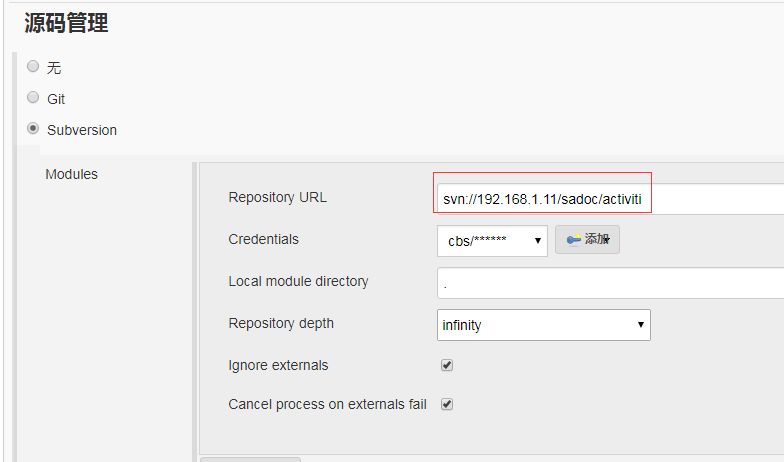Click the Modules section label
Viewport: 784px width, 462px height.
coord(72,174)
